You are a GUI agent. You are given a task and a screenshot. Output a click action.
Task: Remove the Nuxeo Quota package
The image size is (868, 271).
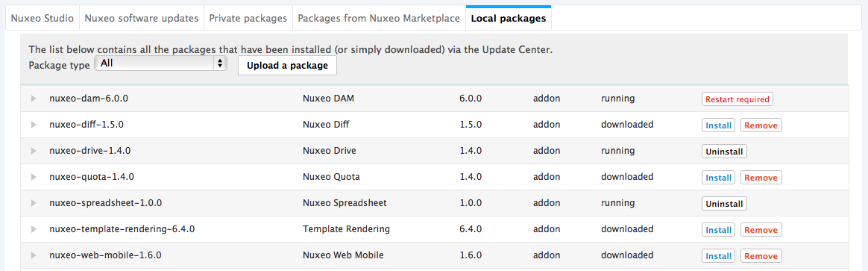(x=761, y=178)
